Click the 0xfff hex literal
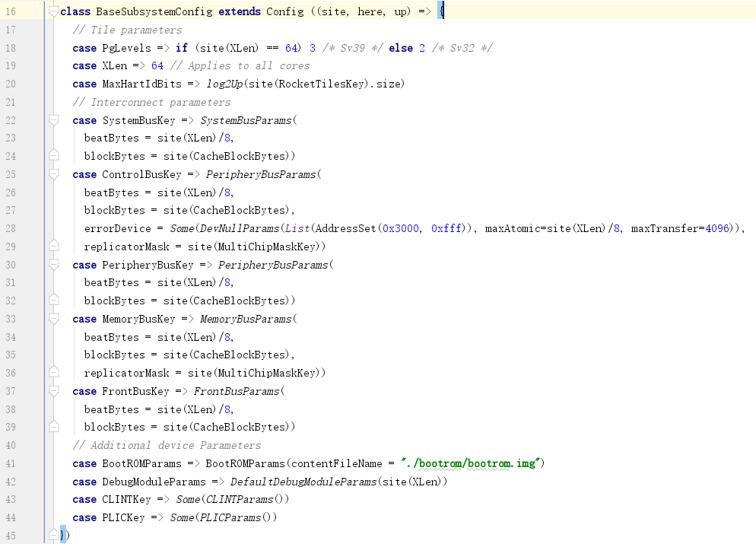Screen dimensions: 756x544 point(446,228)
